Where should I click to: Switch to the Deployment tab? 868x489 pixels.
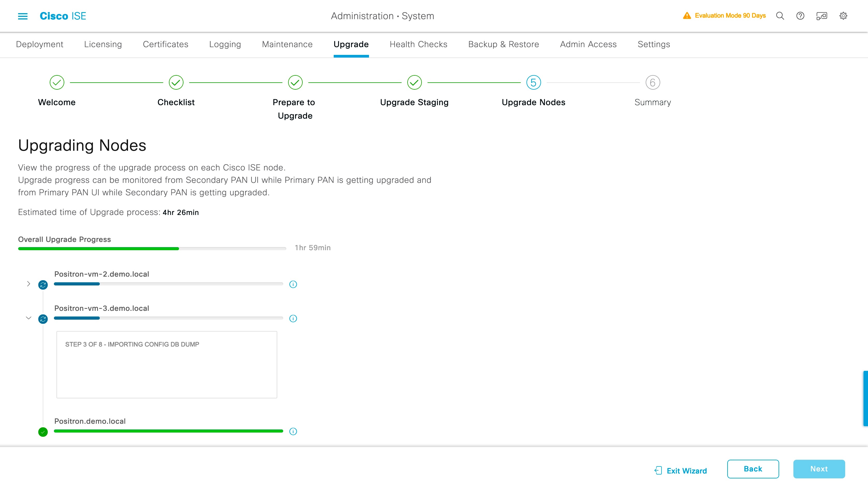pyautogui.click(x=39, y=45)
